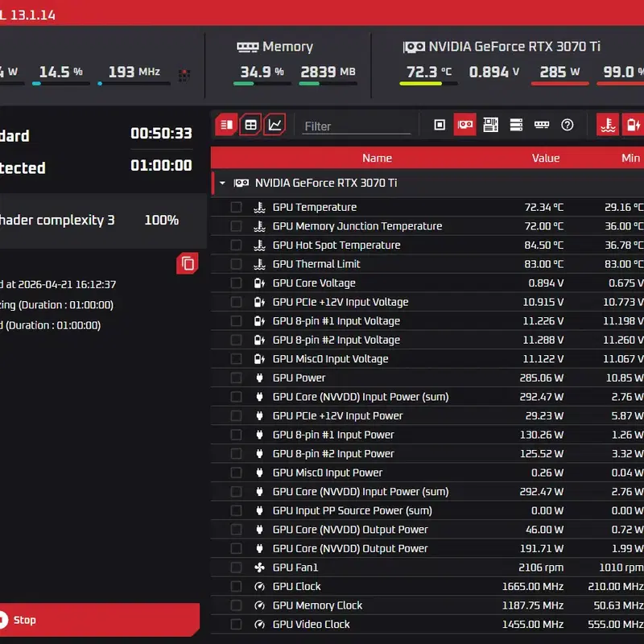644x644 pixels.
Task: Check the GPU Memory Junction Temperature checkbox
Action: pos(236,226)
